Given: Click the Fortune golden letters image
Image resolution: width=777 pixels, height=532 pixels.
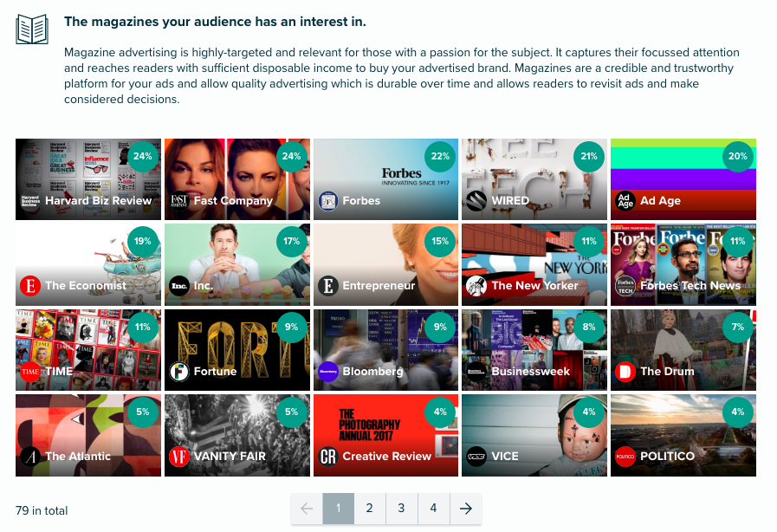Looking at the screenshot, I should point(236,350).
